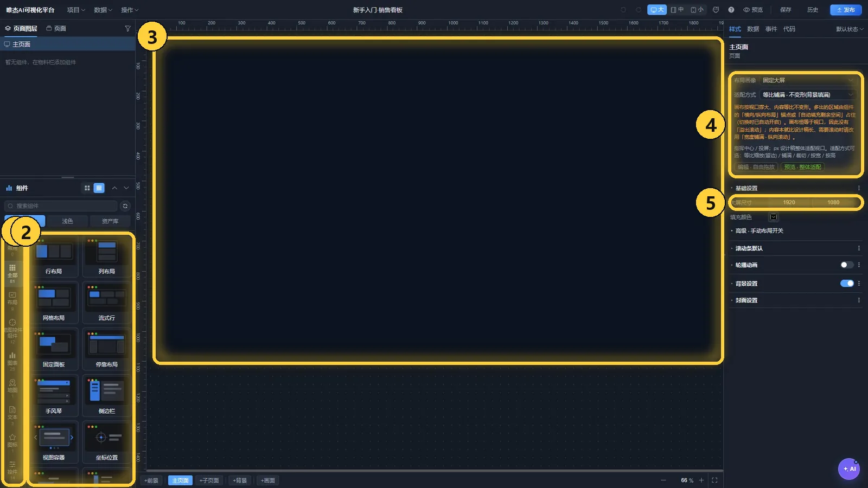Switch component list to small grid view icon
868x488 pixels.
point(87,188)
